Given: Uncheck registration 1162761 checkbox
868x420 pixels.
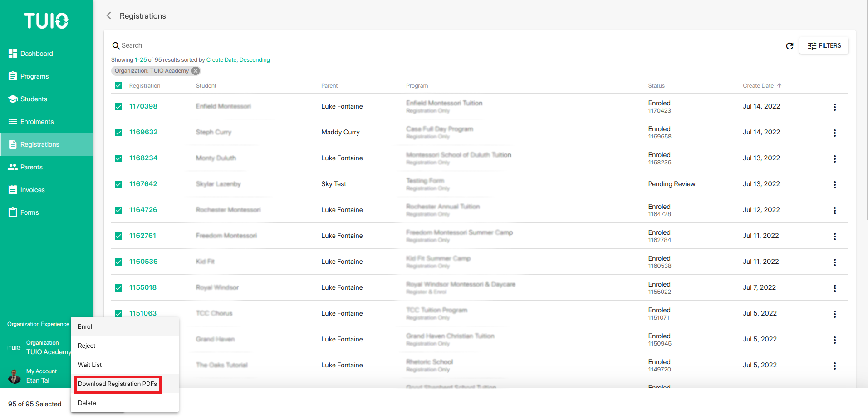Looking at the screenshot, I should click(118, 236).
